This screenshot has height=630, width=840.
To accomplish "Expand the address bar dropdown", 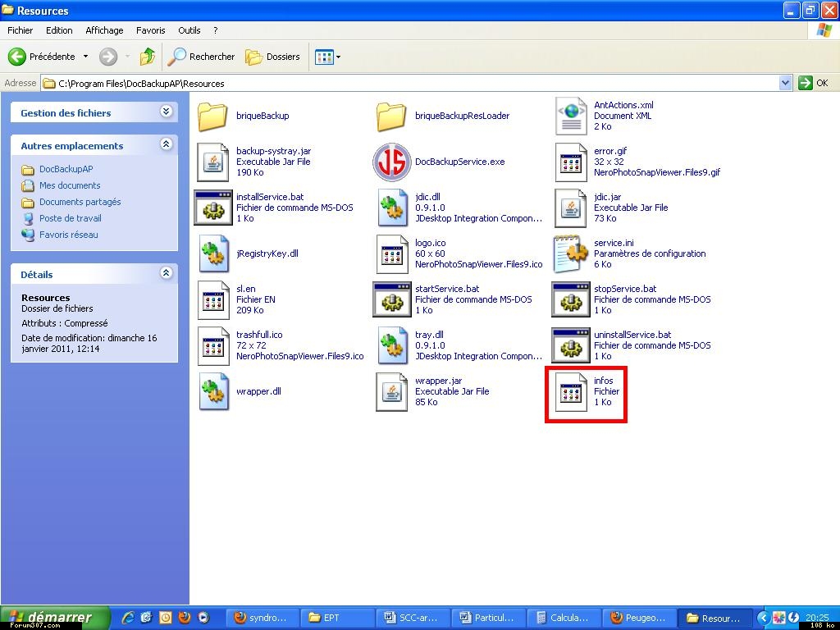I will [785, 83].
